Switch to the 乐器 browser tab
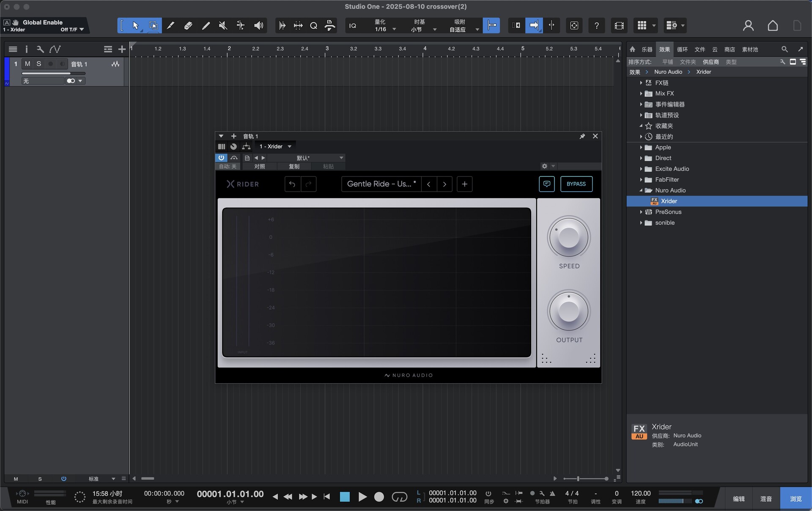The width and height of the screenshot is (812, 511). pyautogui.click(x=647, y=49)
